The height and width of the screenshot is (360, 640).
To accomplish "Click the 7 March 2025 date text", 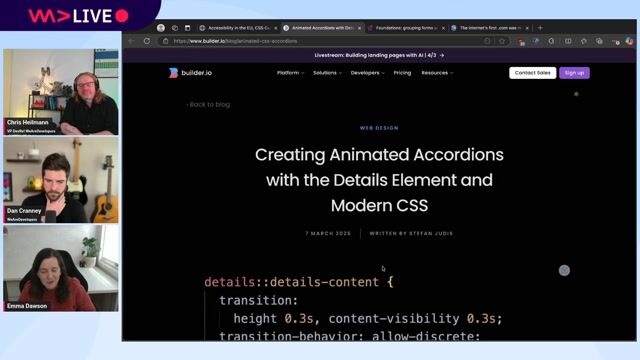I will (x=328, y=233).
